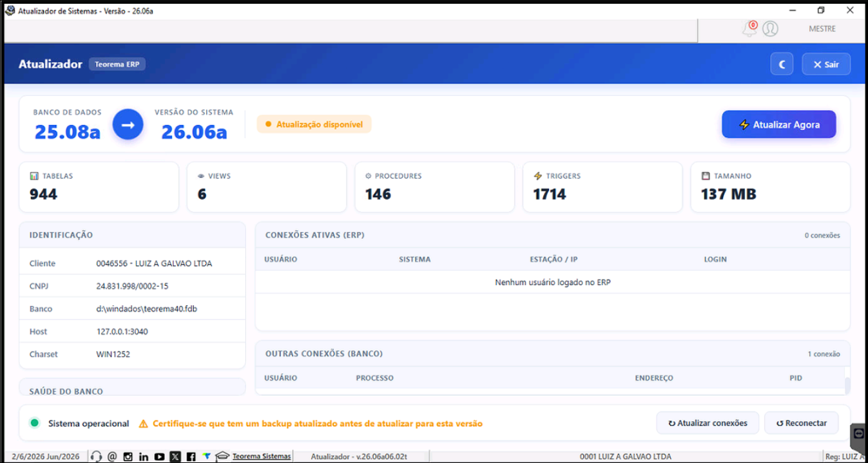Click the blue arrow circle between versions
868x463 pixels.
coord(128,125)
